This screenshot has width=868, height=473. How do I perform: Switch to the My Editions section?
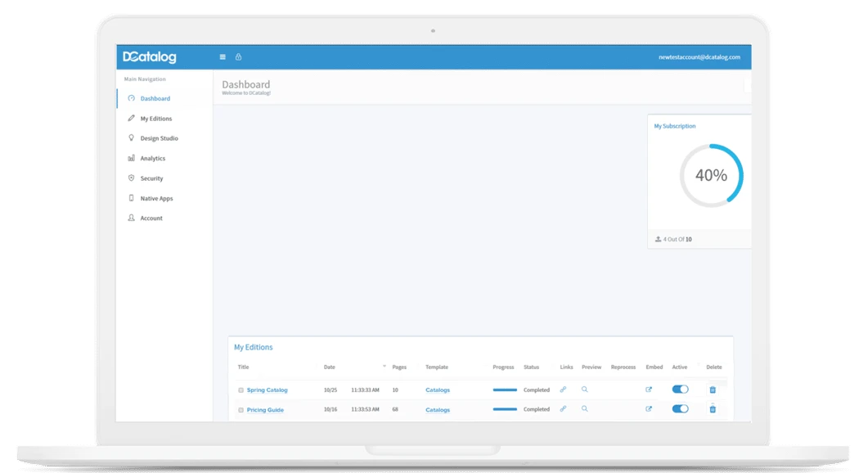(x=156, y=118)
